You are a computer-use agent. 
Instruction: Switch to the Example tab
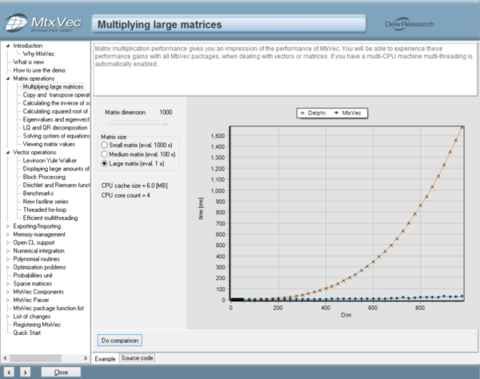point(105,358)
